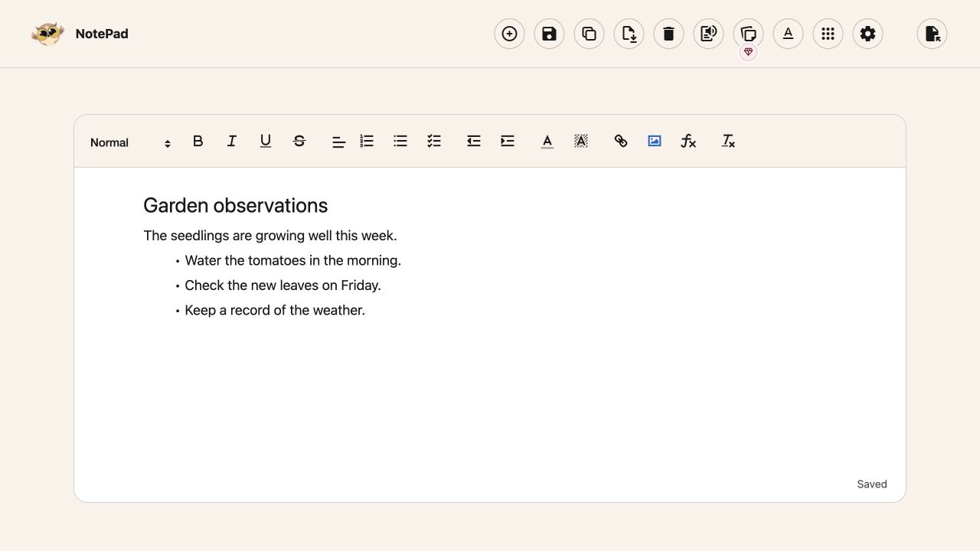
Task: Open the apps grid menu
Action: tap(828, 34)
